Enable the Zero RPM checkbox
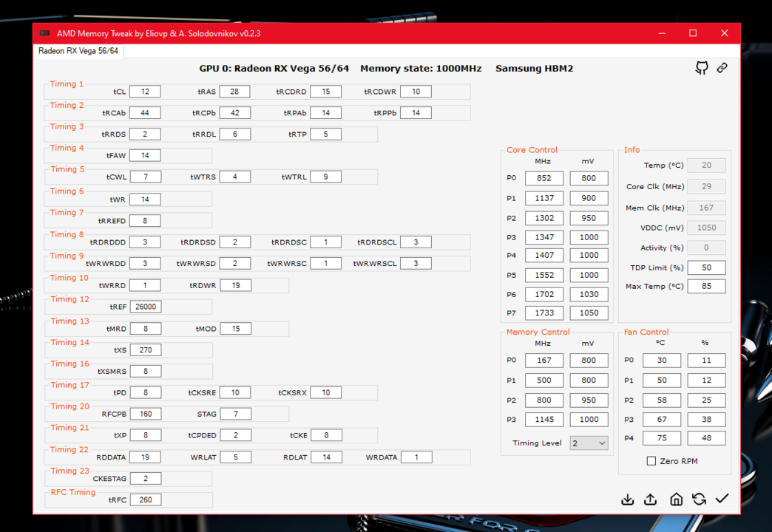This screenshot has width=772, height=532. point(651,461)
